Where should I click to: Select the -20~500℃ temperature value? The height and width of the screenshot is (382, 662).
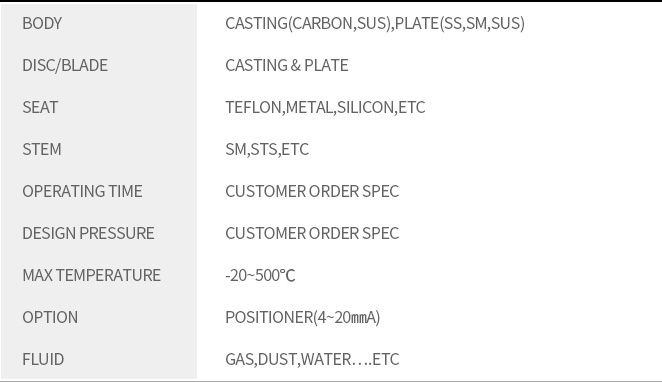[260, 275]
